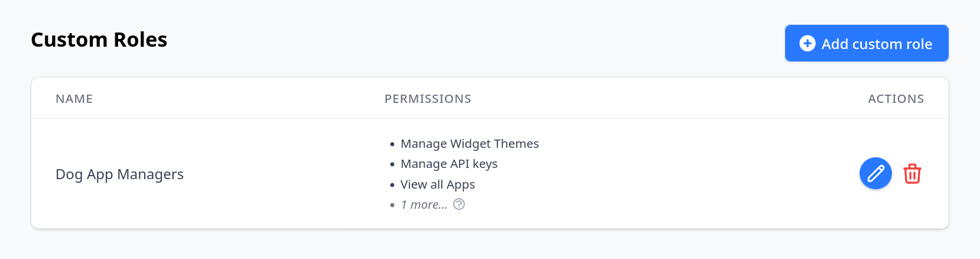Expand the italic 1 more... permissions text
The image size is (980, 259).
[x=424, y=205]
